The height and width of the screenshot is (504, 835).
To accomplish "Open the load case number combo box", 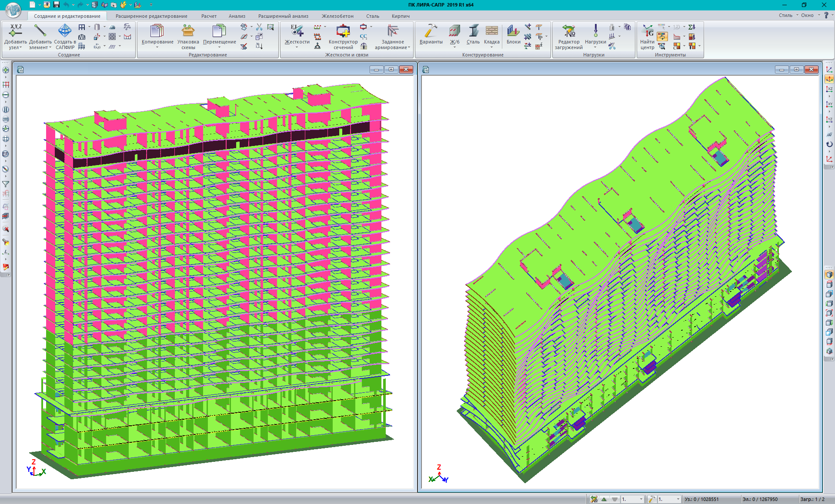I will coord(633,499).
